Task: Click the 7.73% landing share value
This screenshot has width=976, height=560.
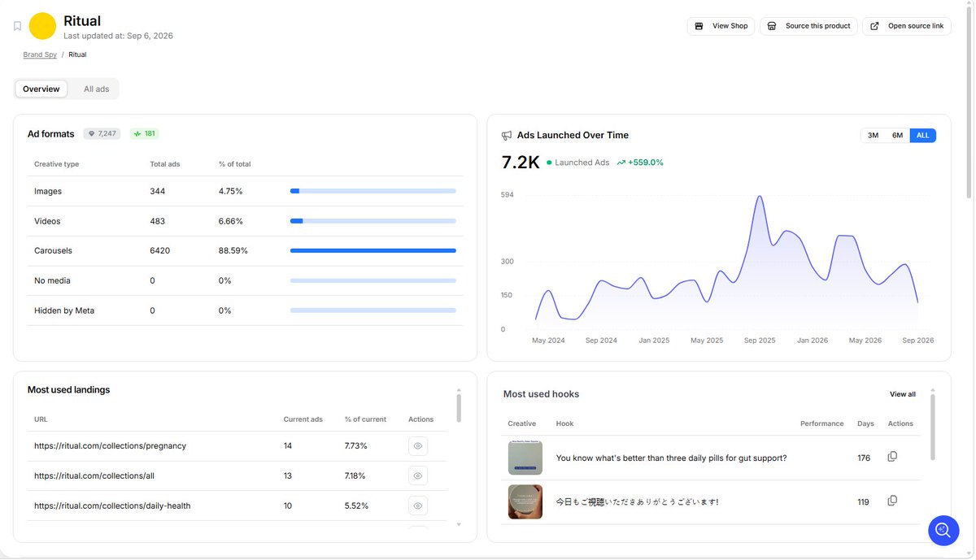Action: [x=356, y=445]
